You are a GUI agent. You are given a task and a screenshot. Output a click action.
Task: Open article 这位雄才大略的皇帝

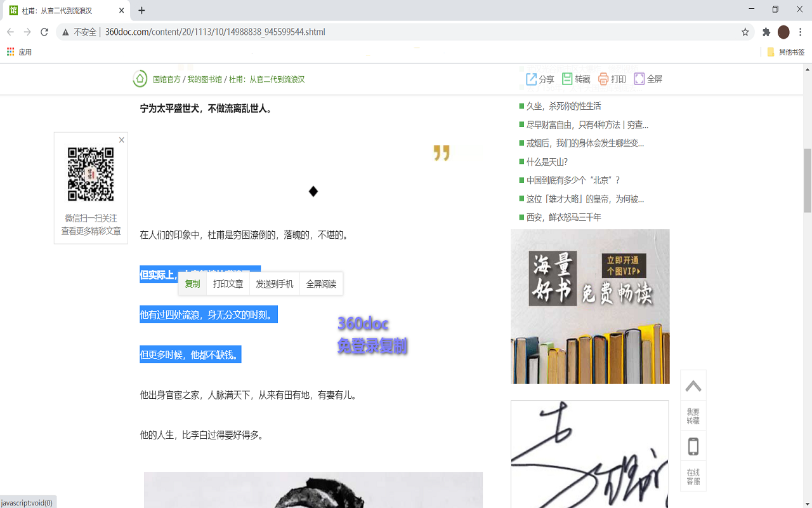[585, 199]
